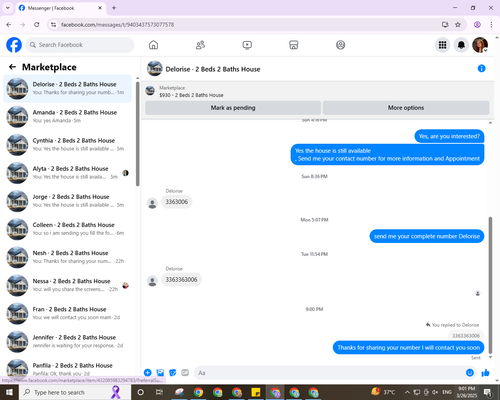Open the notifications bell icon
Image resolution: width=500 pixels, height=400 pixels.
pos(461,45)
